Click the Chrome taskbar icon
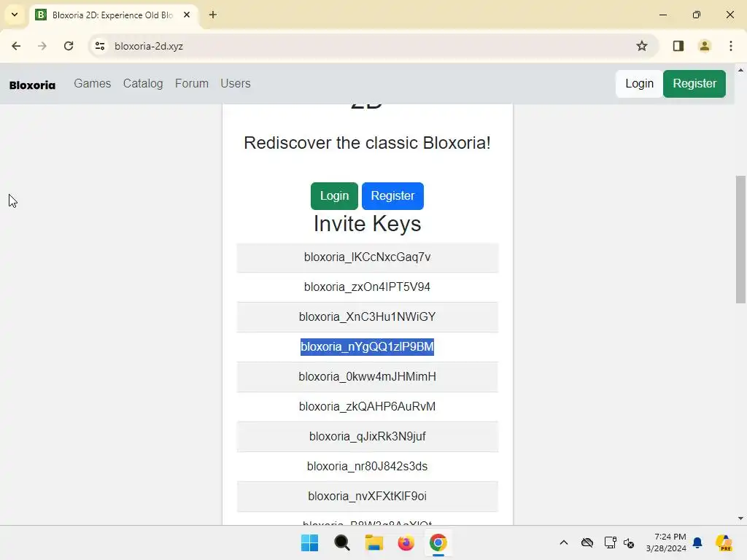 point(438,542)
